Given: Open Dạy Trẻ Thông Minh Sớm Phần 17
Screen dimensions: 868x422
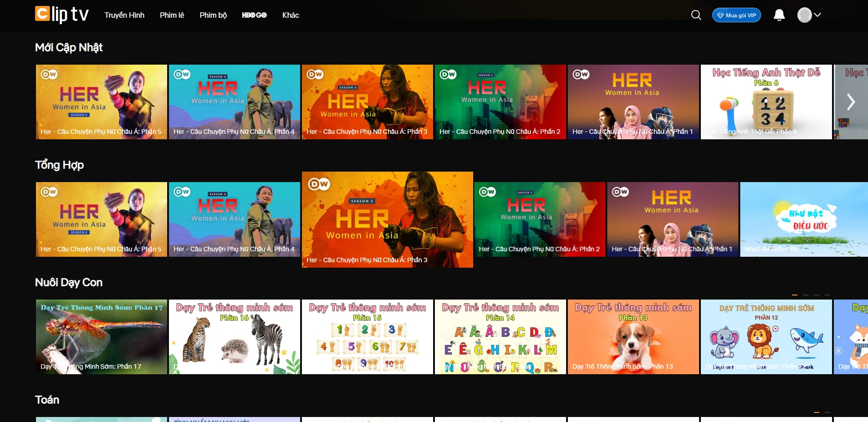Looking at the screenshot, I should pyautogui.click(x=102, y=337).
